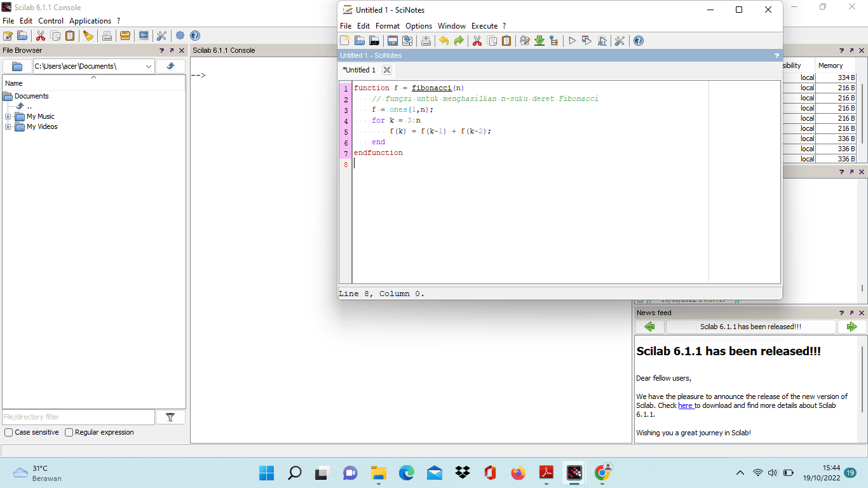Viewport: 868px width, 488px height.
Task: Show the previous news feed item
Action: pos(649,327)
